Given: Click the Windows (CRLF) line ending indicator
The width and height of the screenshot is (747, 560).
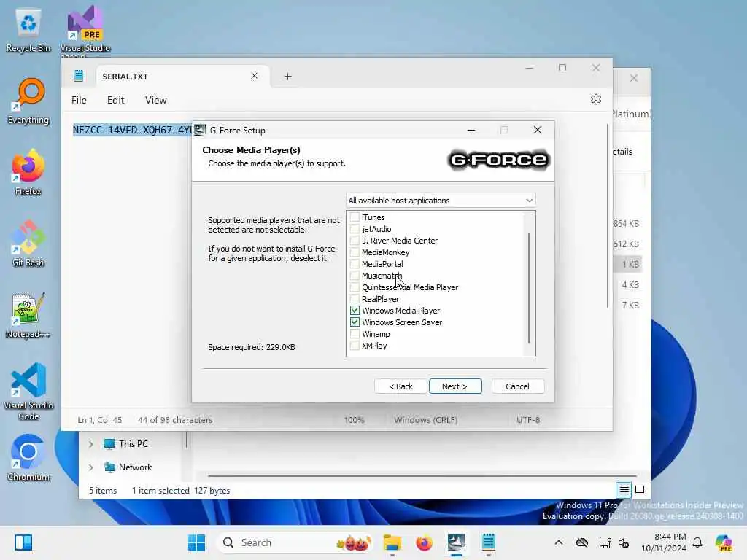Looking at the screenshot, I should click(x=425, y=420).
